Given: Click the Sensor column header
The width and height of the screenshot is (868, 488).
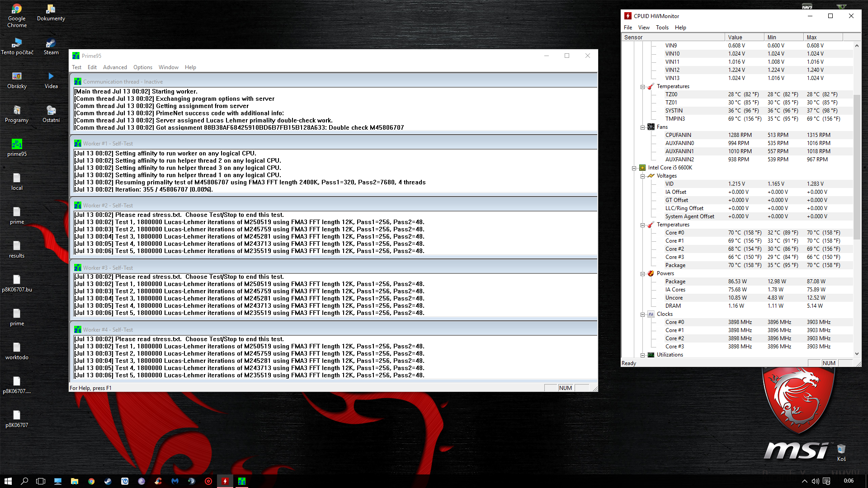Looking at the screenshot, I should 673,38.
